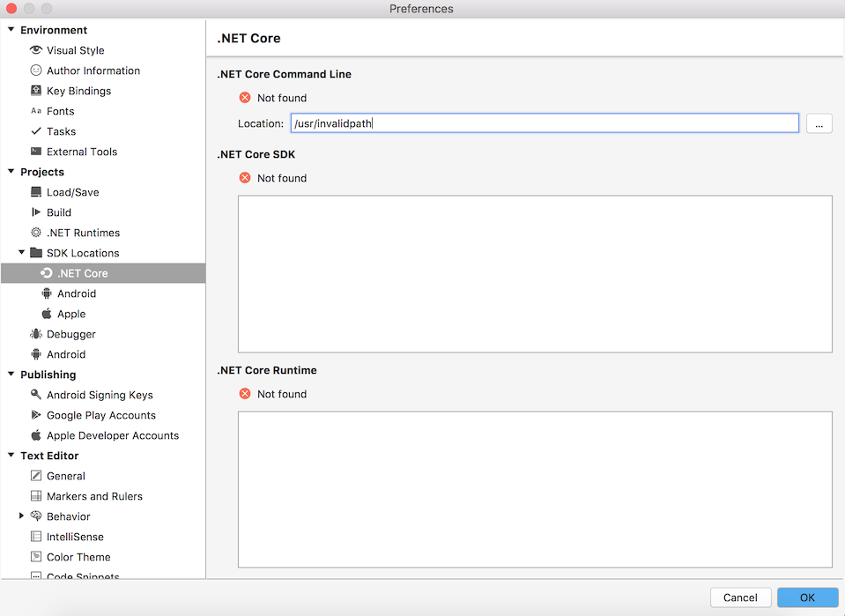
Task: Click the SDK Locations folder icon
Action: [36, 253]
